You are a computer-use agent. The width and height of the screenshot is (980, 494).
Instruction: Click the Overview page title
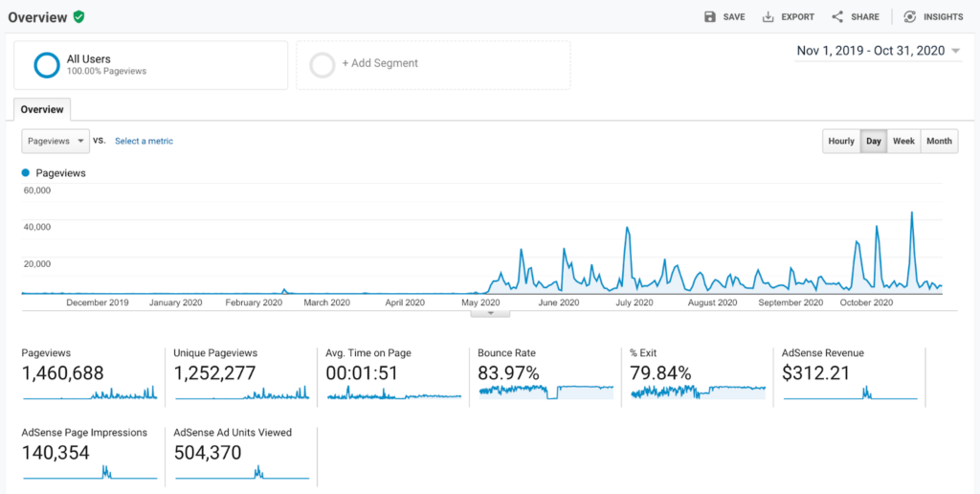point(37,17)
